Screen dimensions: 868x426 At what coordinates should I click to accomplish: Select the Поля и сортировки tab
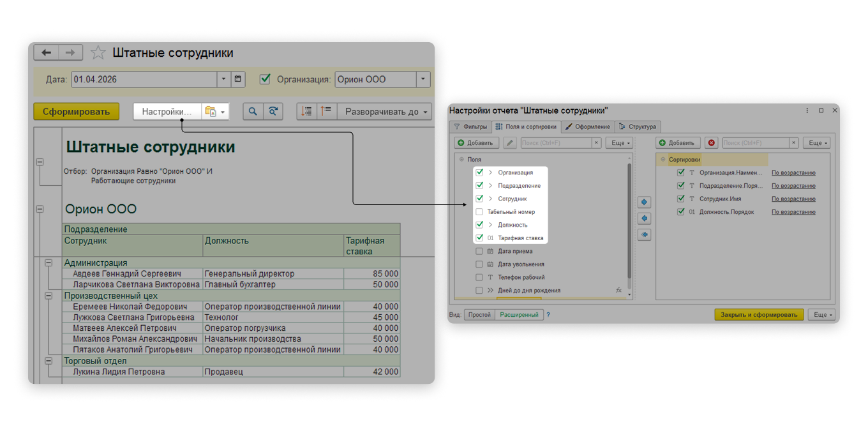tap(527, 126)
